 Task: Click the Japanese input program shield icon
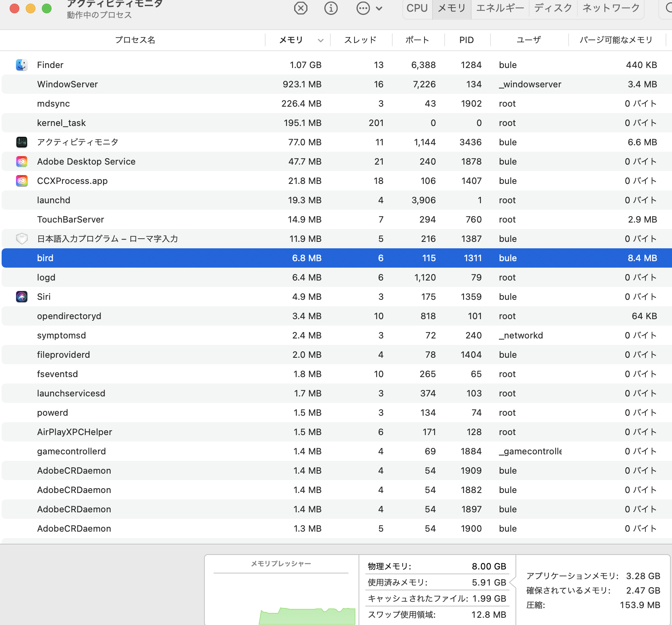click(22, 239)
